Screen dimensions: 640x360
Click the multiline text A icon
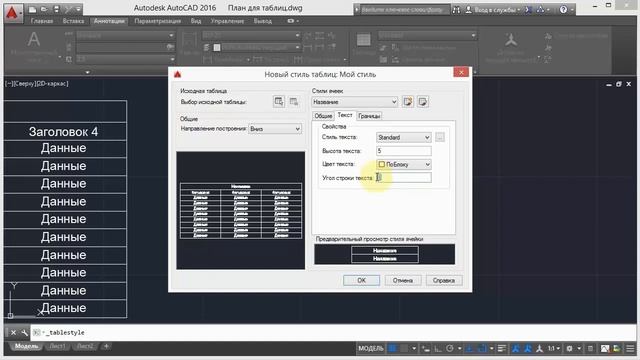click(x=33, y=40)
